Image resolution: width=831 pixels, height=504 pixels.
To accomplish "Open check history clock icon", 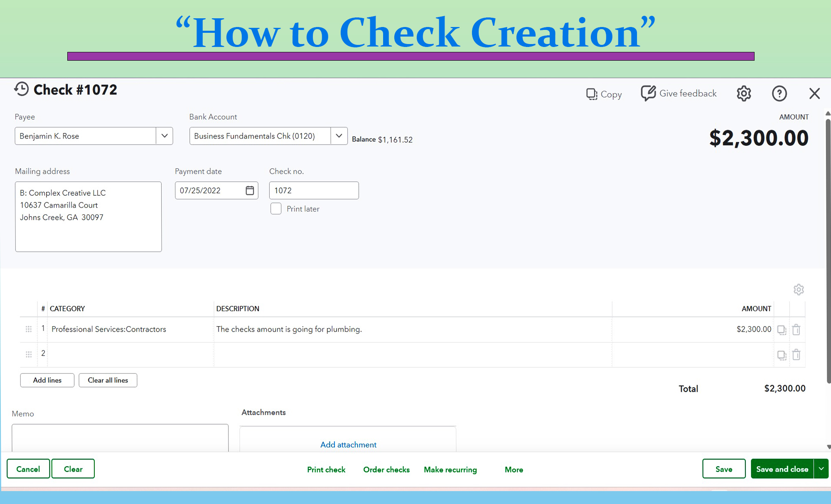I will coord(21,89).
